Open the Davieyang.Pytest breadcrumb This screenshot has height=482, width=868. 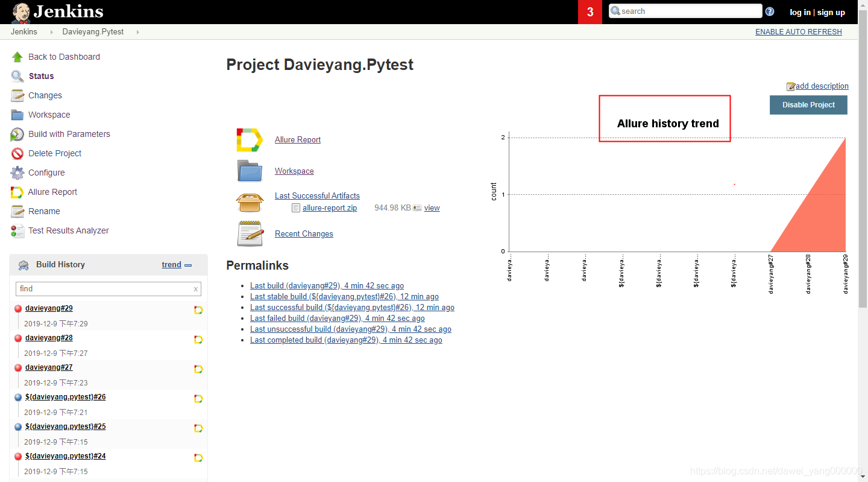93,32
